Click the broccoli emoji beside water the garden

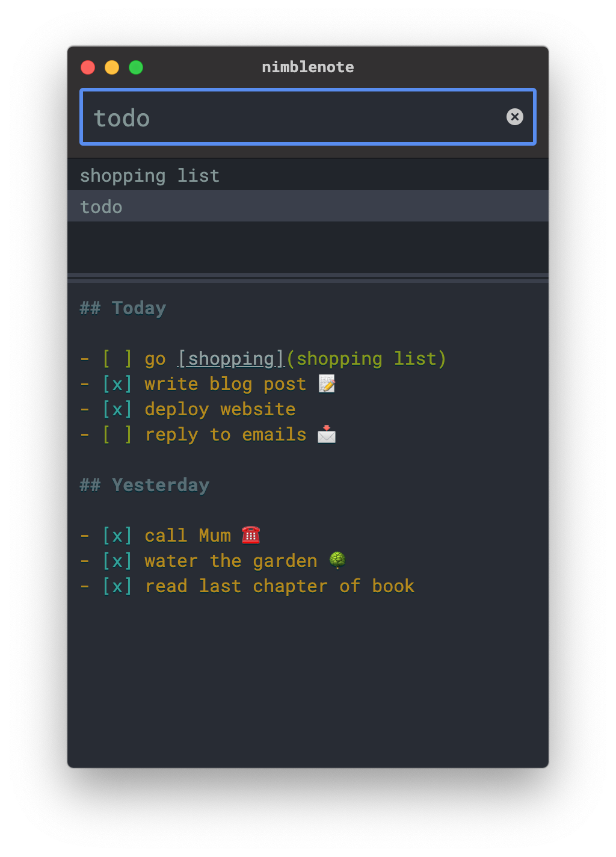(x=337, y=560)
